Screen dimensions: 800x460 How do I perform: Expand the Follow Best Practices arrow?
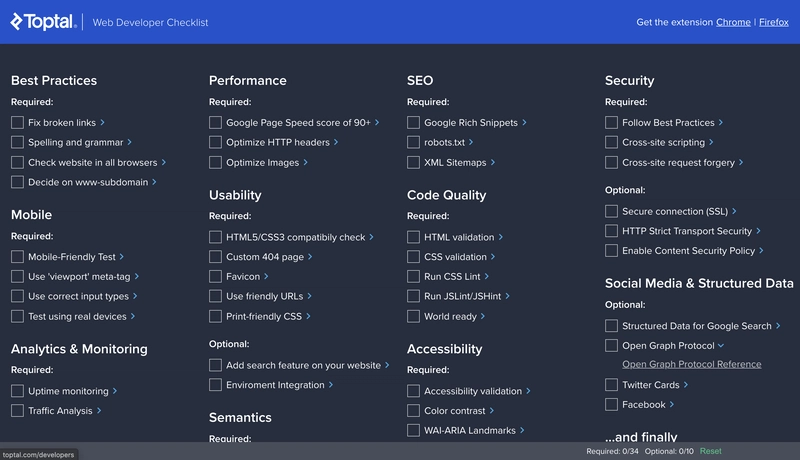[x=721, y=122]
